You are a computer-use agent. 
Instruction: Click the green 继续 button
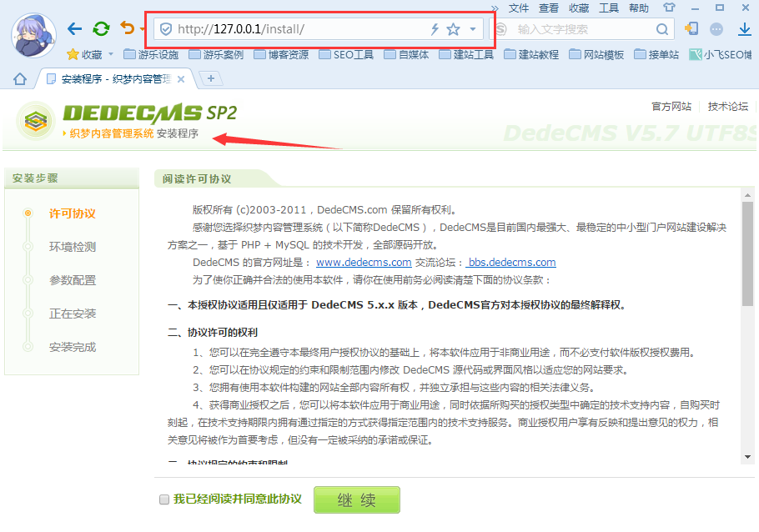tap(357, 499)
